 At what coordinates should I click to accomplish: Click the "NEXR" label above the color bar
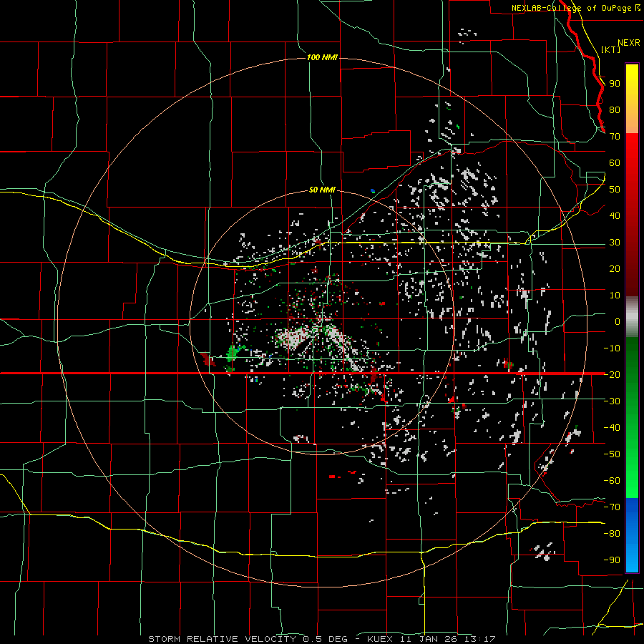(629, 43)
